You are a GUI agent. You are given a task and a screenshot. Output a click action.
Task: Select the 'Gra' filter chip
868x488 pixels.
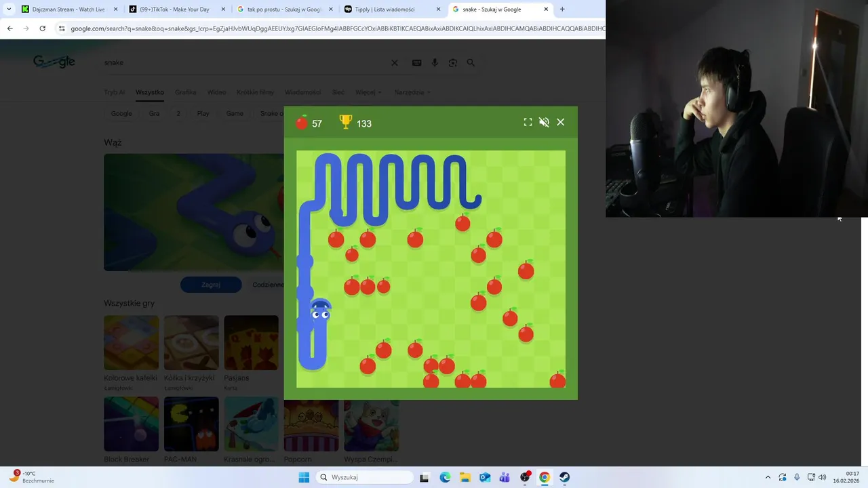(154, 113)
